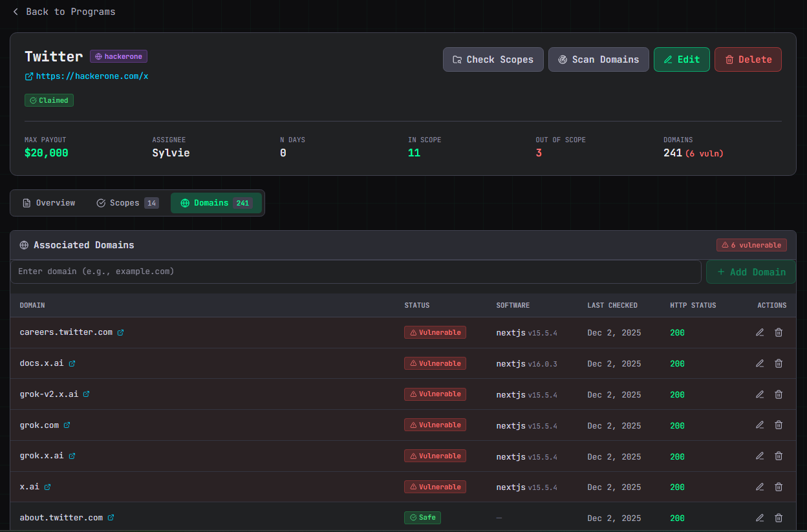Click the Vulnerable badge for careers.twitter.com

[435, 332]
